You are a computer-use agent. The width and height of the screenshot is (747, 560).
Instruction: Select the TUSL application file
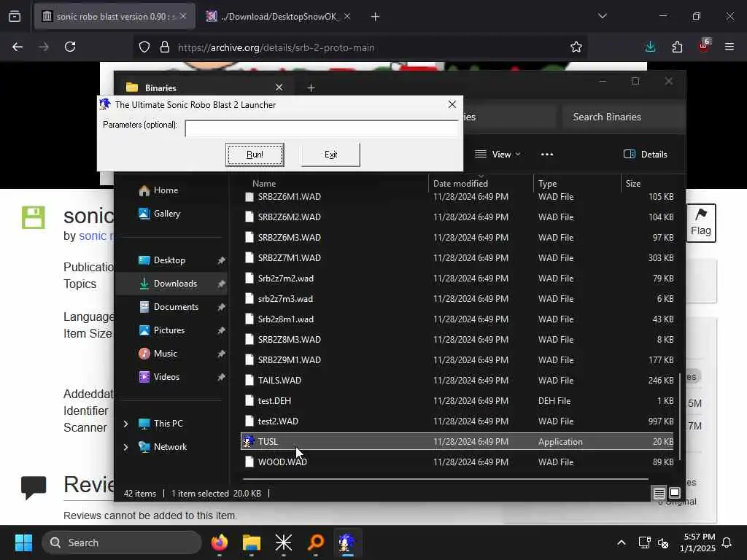(x=457, y=441)
